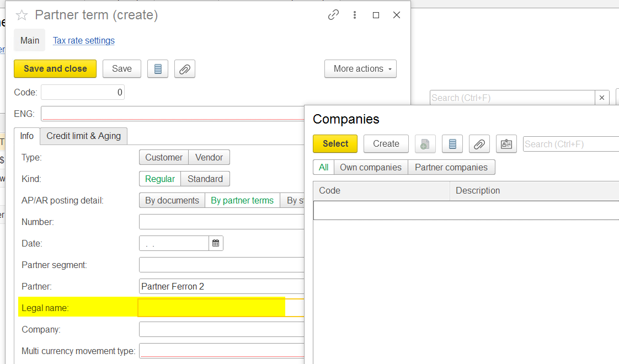Switch to Credit limit & Aging tab
This screenshot has width=619, height=364.
tap(84, 136)
